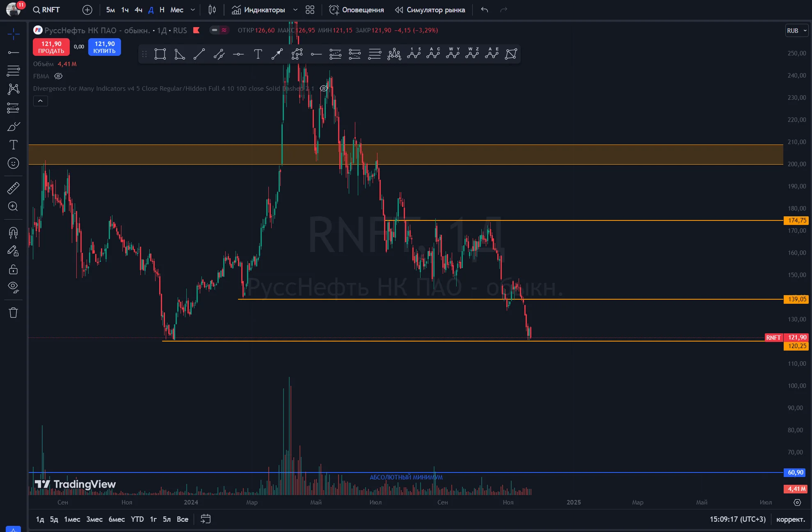Open RNFT symbol search
The image size is (812, 532).
47,10
